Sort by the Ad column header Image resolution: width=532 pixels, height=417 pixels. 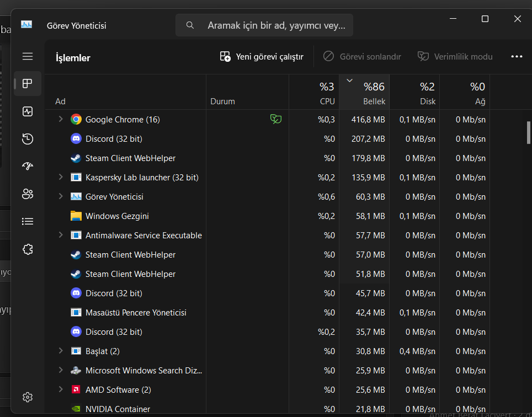pos(125,92)
